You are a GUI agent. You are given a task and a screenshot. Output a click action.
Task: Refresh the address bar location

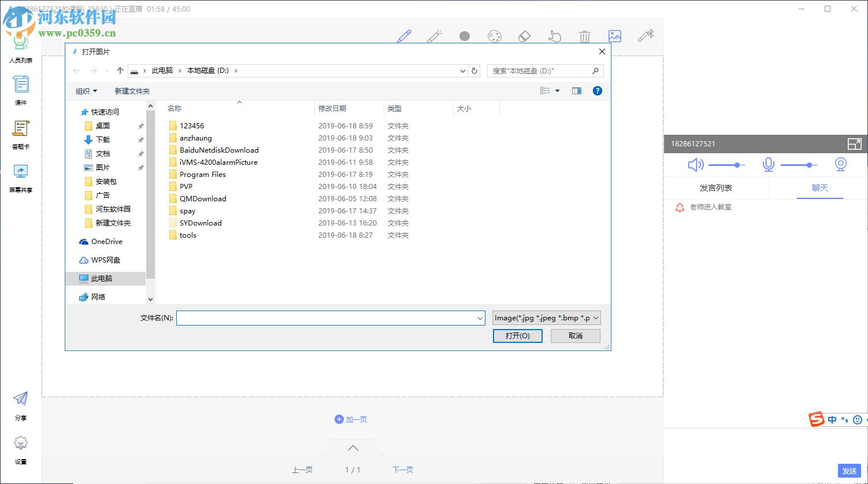[x=474, y=71]
